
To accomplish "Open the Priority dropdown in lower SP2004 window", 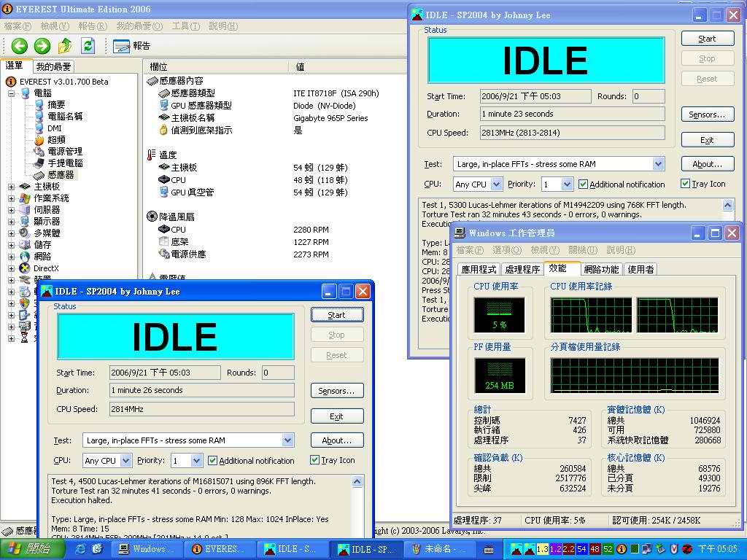I will [x=197, y=461].
